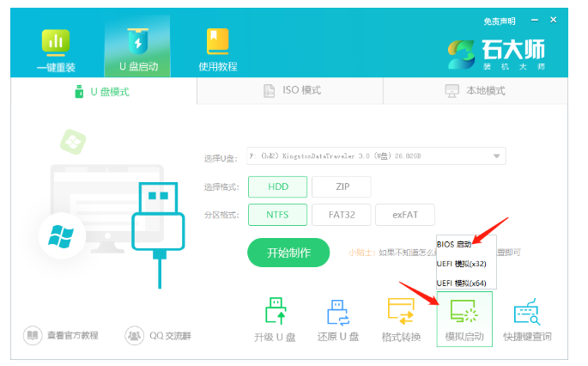Select the ZIP format option

tap(341, 187)
